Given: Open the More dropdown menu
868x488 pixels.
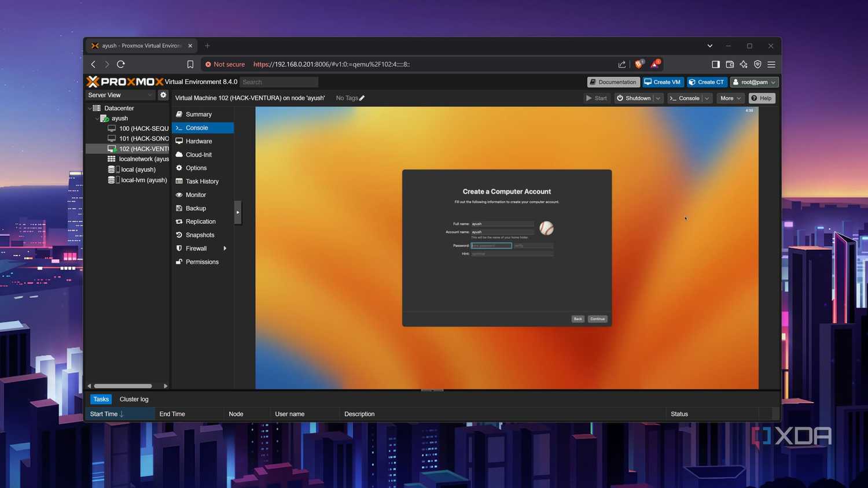Looking at the screenshot, I should 730,98.
